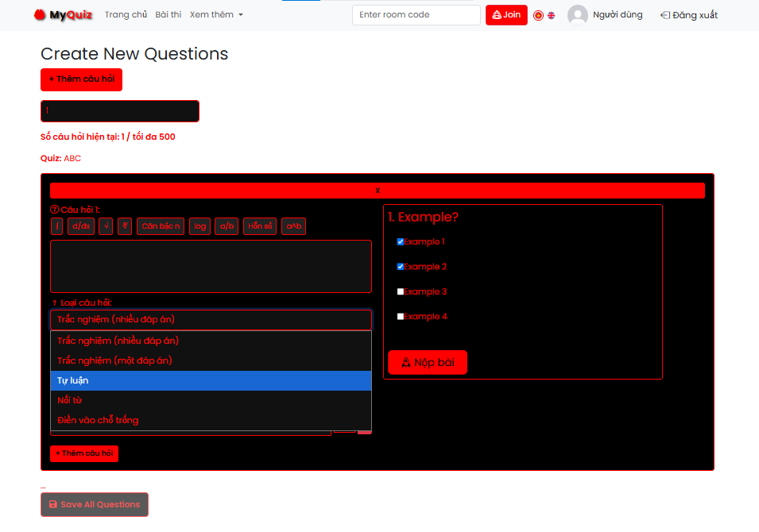The width and height of the screenshot is (759, 532).
Task: Click the user avatar icon
Action: [x=578, y=15]
